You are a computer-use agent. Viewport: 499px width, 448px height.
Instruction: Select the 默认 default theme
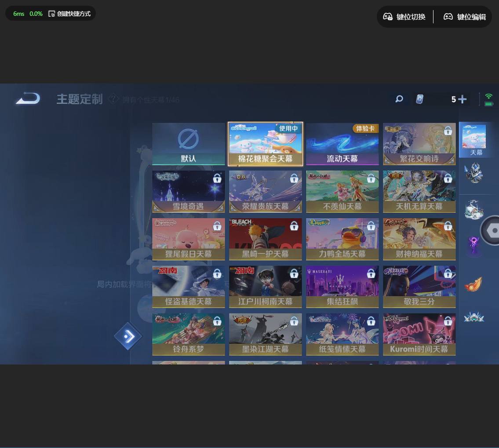tap(189, 144)
